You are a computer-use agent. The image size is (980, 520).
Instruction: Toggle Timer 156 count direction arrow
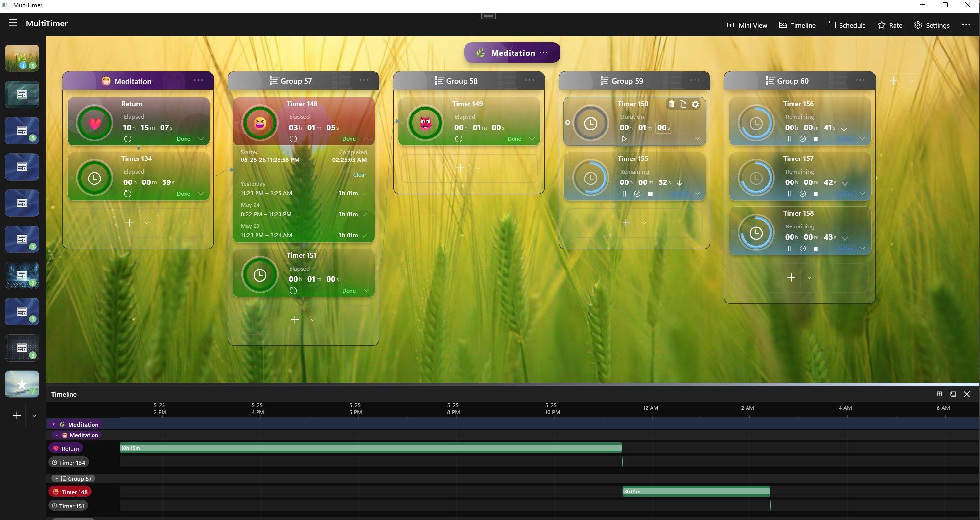tap(844, 128)
